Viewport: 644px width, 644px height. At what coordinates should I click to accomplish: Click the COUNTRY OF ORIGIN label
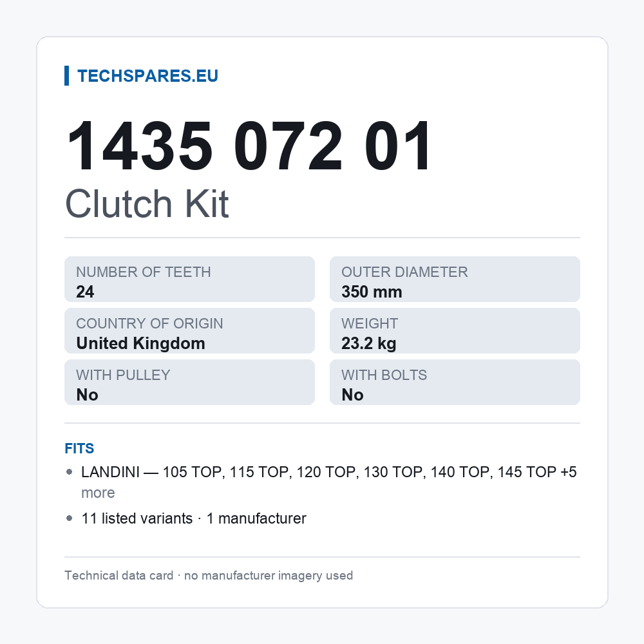click(x=149, y=323)
